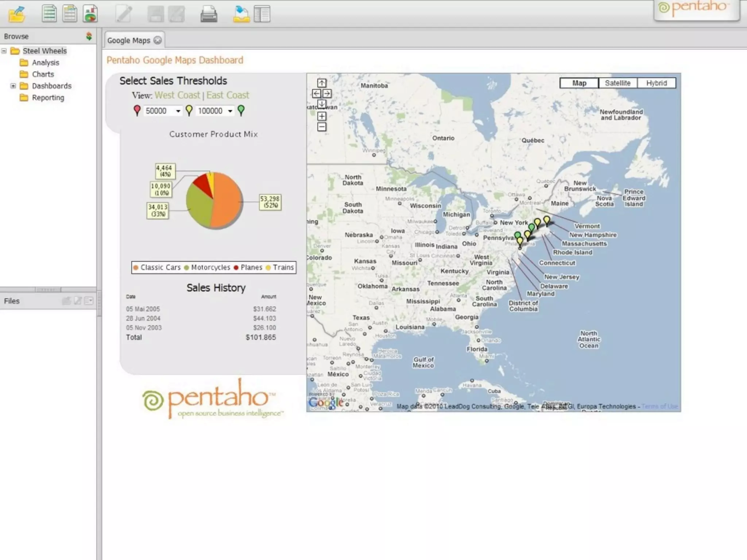Zoom out on the map
The width and height of the screenshot is (747, 560).
click(322, 127)
